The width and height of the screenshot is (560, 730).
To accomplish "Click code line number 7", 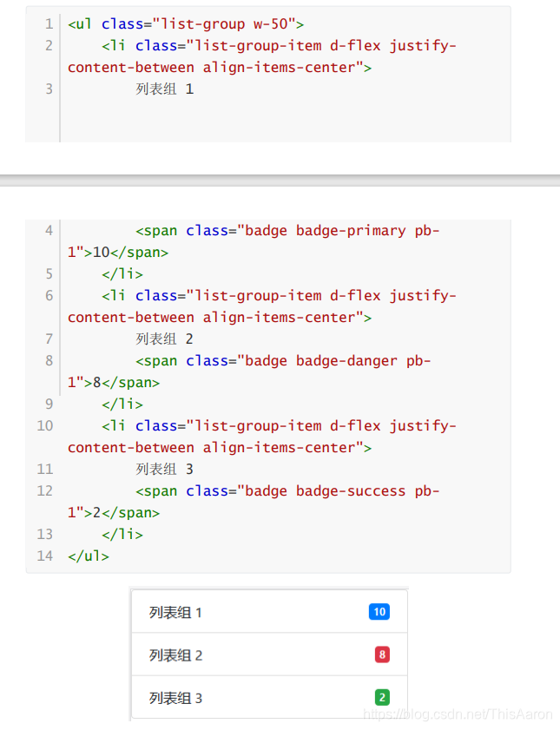I will tap(49, 339).
